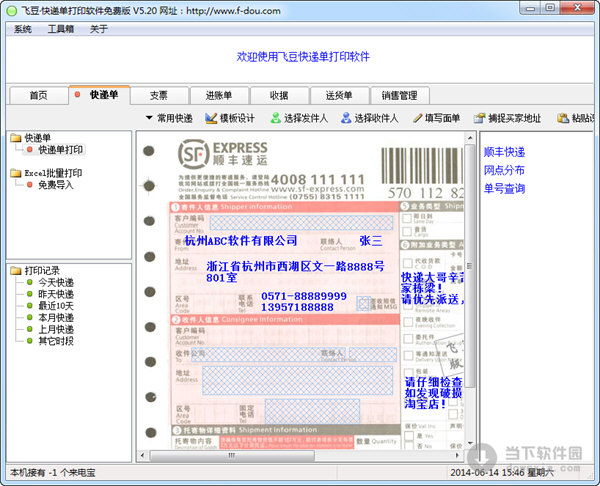Click the vertical scrollbar down arrow in waybill
Viewport: 600px width, 486px height.
pyautogui.click(x=470, y=444)
